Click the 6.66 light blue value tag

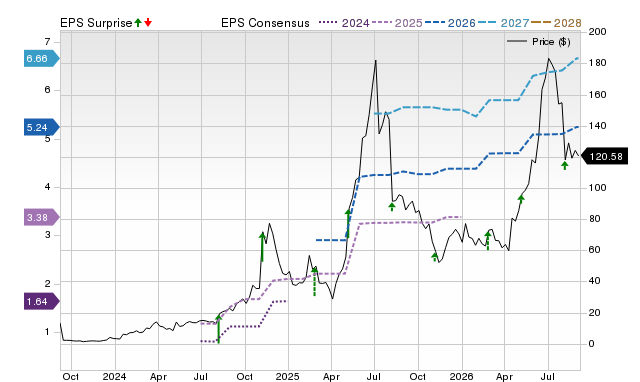tap(42, 58)
